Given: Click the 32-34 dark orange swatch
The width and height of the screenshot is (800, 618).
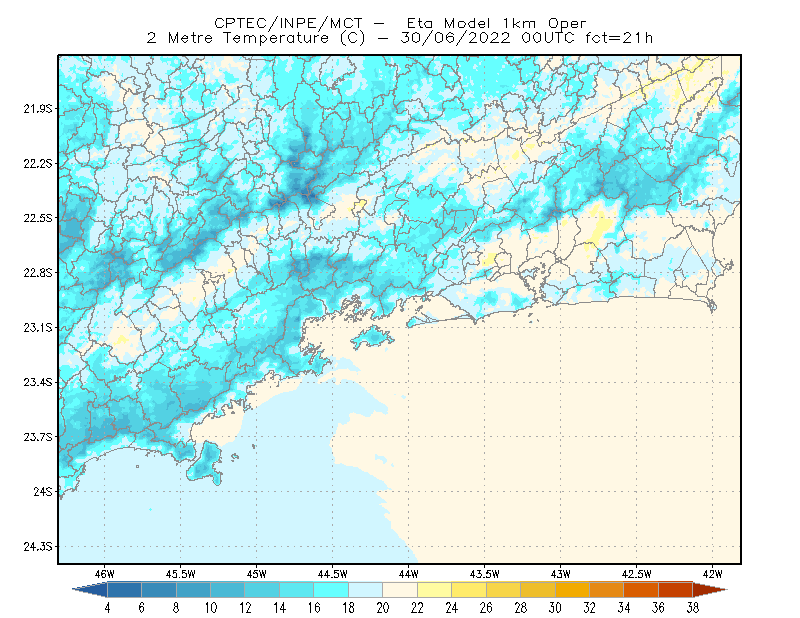Looking at the screenshot, I should click(x=607, y=590).
